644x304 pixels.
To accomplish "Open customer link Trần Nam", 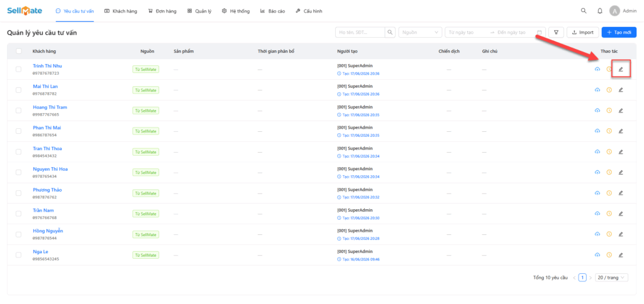I will tap(43, 210).
